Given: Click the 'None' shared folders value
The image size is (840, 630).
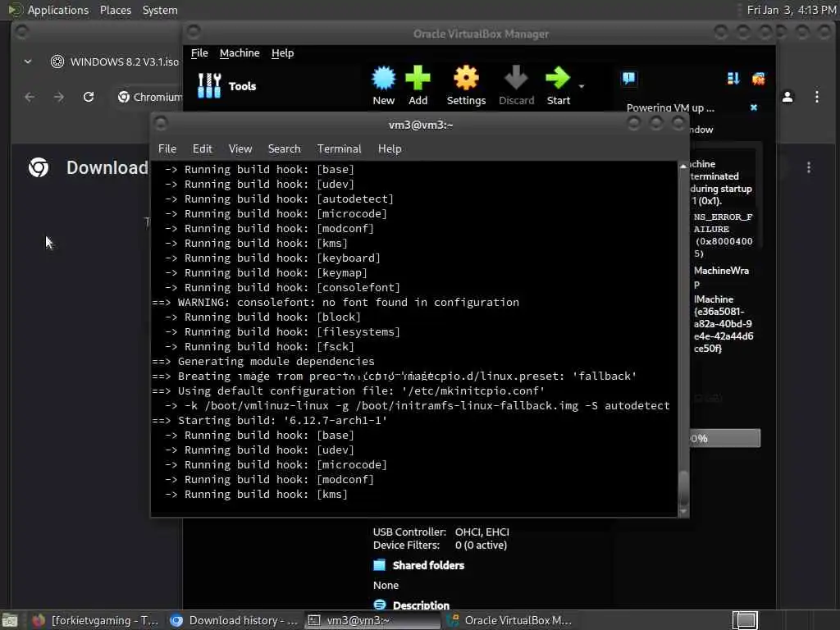Looking at the screenshot, I should coord(386,585).
